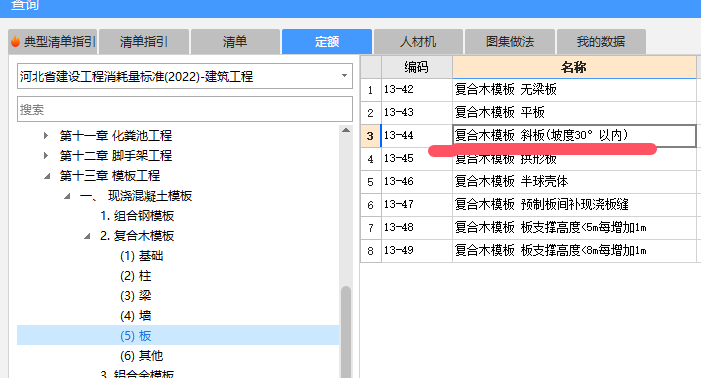Image resolution: width=701 pixels, height=378 pixels.
Task: Select 复合木模板 斜板(坡度30°以内) cell
Action: click(574, 135)
